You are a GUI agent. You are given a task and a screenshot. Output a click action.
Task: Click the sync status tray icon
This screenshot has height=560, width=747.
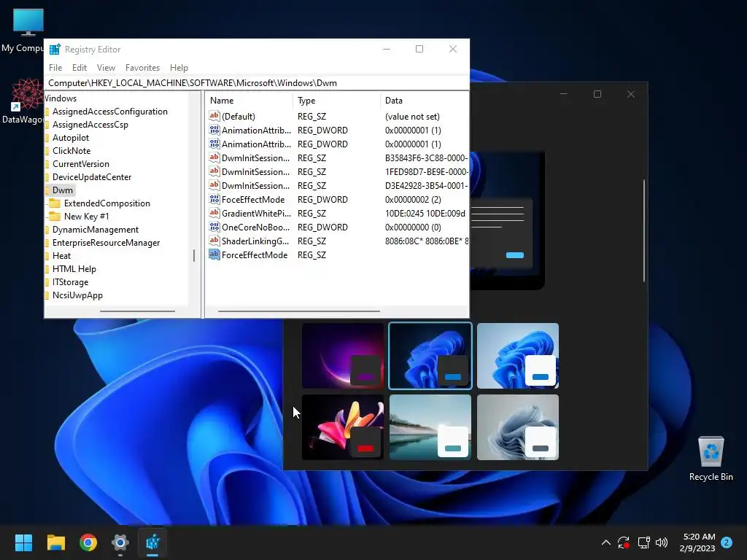(x=624, y=542)
